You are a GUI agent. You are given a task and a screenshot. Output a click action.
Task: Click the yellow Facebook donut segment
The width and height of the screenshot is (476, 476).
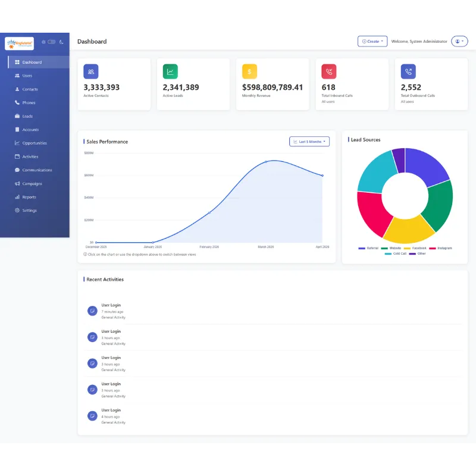pos(408,231)
